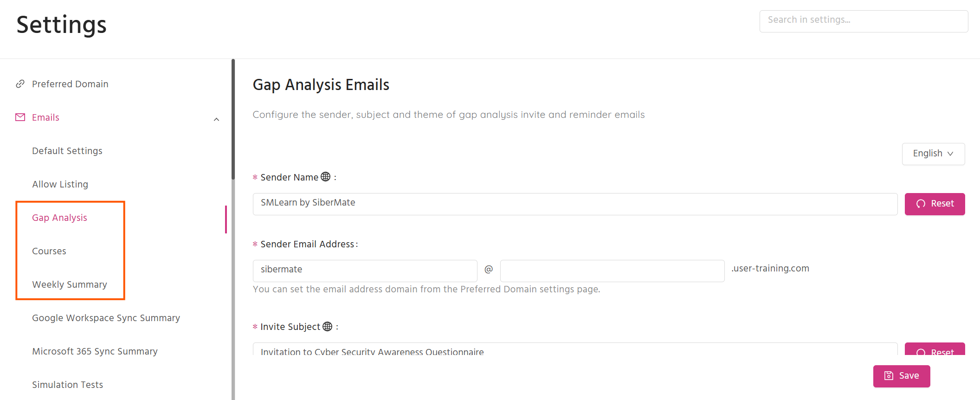Click the Save button
Screen dimensions: 980x400
point(902,376)
